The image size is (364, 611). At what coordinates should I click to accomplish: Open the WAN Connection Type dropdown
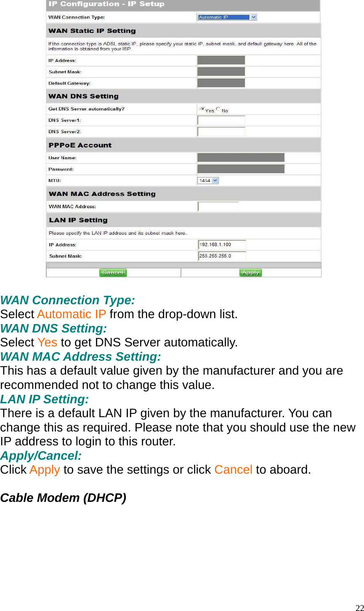(253, 17)
